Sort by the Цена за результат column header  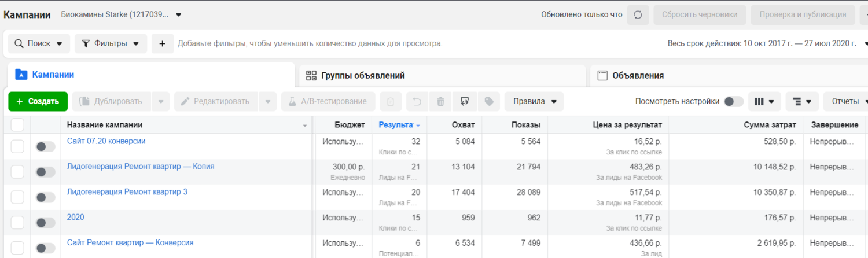pos(608,125)
